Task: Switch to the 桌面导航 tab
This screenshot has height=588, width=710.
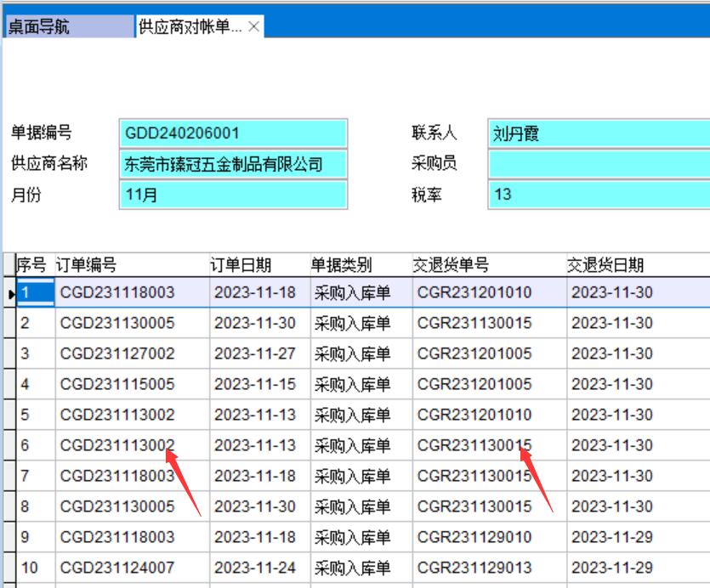Action: tap(66, 27)
